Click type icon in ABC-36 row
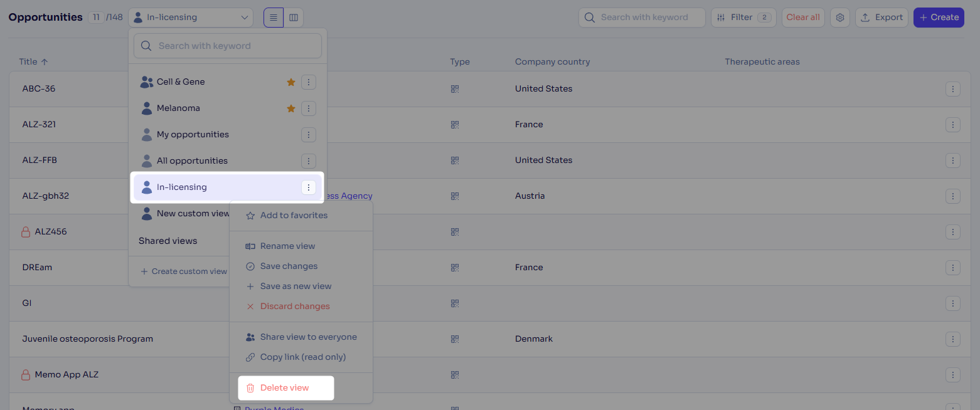Image resolution: width=980 pixels, height=410 pixels. pos(455,89)
